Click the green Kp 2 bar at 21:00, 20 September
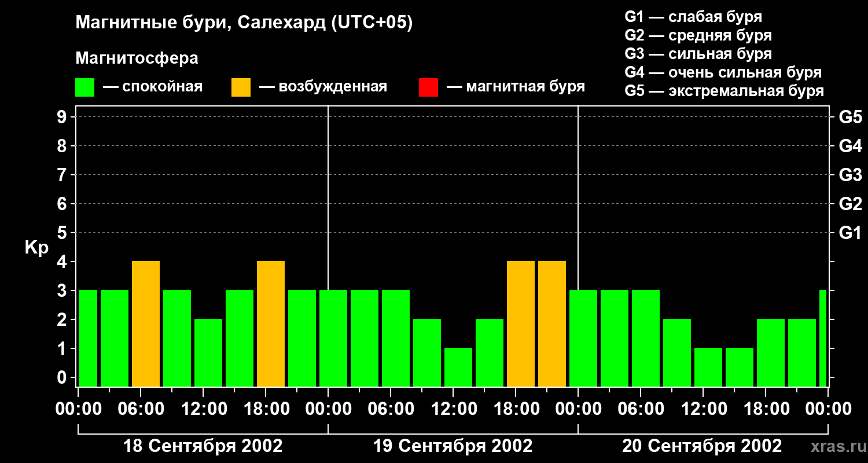 (x=802, y=353)
